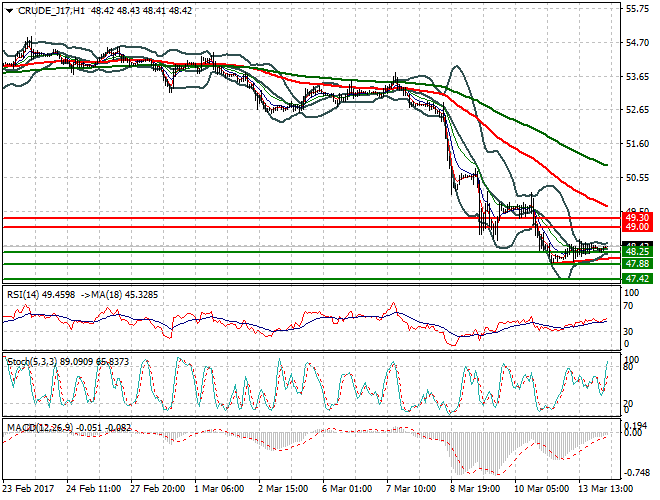Screen dimensions: 660x500
Task: Select the 49.30 red resistance price label
Action: pos(637,217)
